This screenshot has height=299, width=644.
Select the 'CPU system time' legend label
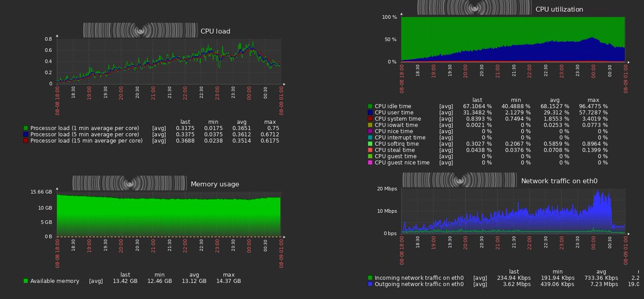tap(398, 119)
